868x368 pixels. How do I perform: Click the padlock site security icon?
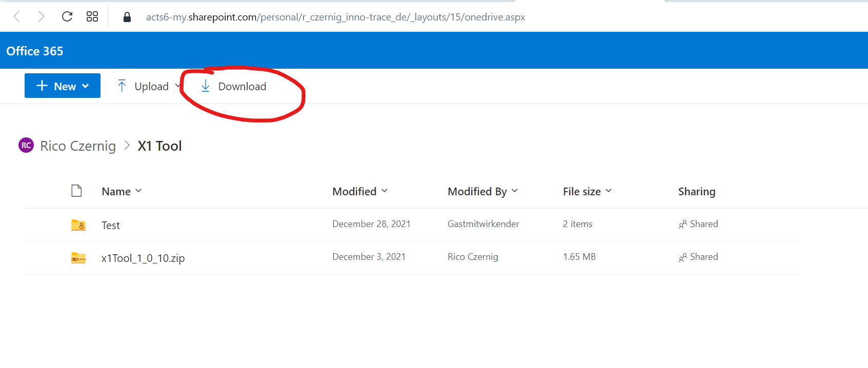[127, 17]
